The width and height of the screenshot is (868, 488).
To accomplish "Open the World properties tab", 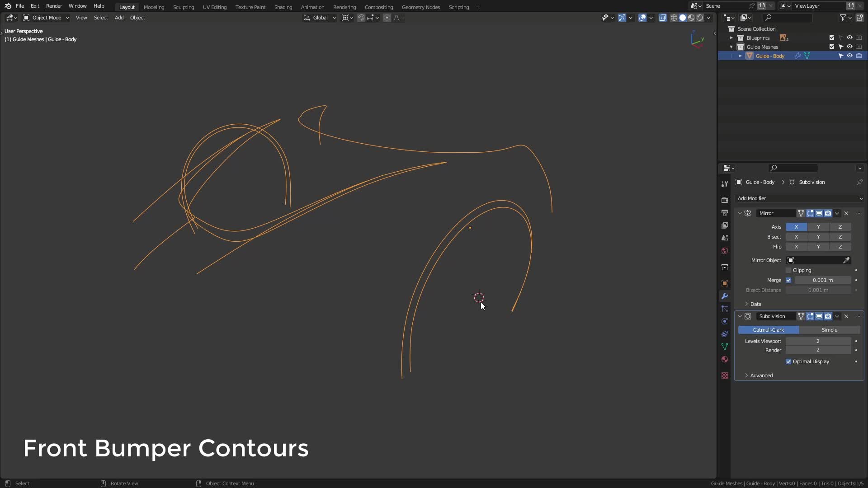I will pyautogui.click(x=725, y=251).
